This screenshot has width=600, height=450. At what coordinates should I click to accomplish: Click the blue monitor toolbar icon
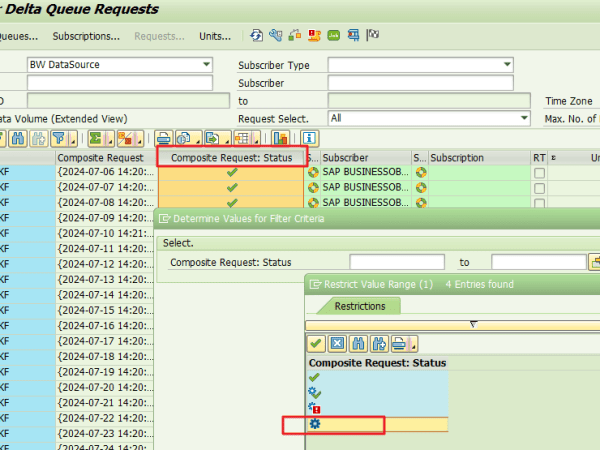pos(353,36)
